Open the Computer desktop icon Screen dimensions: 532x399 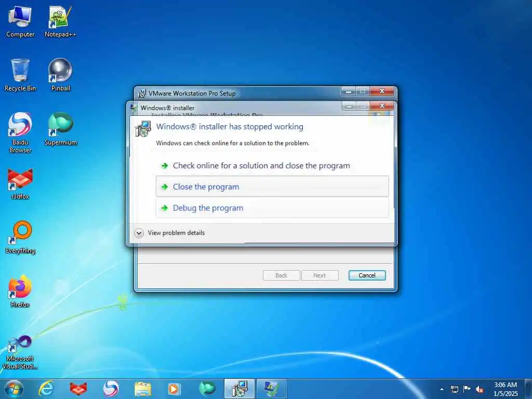click(20, 21)
